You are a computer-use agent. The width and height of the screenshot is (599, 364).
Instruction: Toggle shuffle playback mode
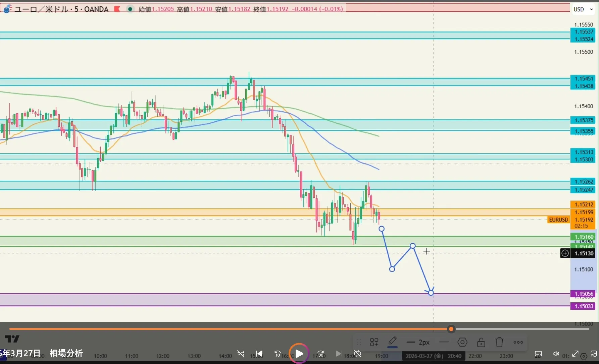(241, 354)
